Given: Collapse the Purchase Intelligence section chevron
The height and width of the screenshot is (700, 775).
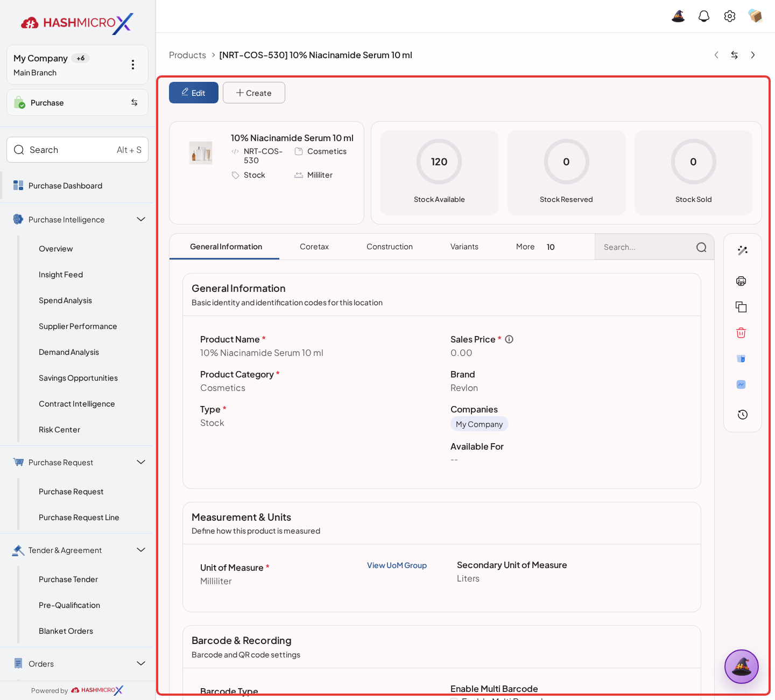Looking at the screenshot, I should click(x=141, y=219).
